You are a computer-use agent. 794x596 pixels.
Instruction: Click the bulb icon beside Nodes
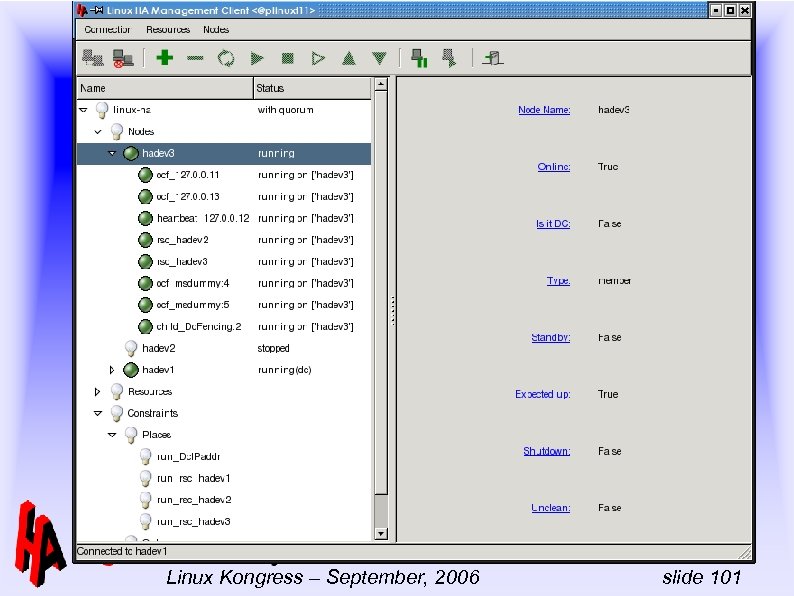point(116,132)
